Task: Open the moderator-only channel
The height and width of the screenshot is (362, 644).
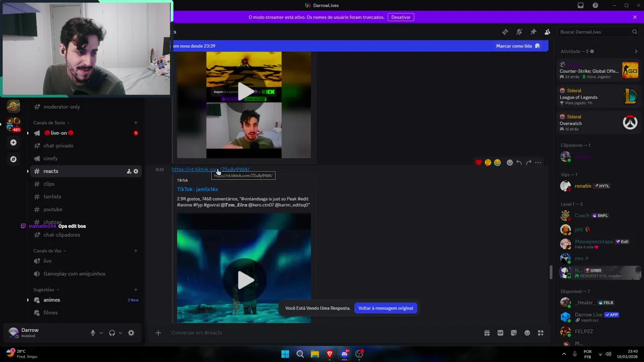Action: click(x=86, y=107)
